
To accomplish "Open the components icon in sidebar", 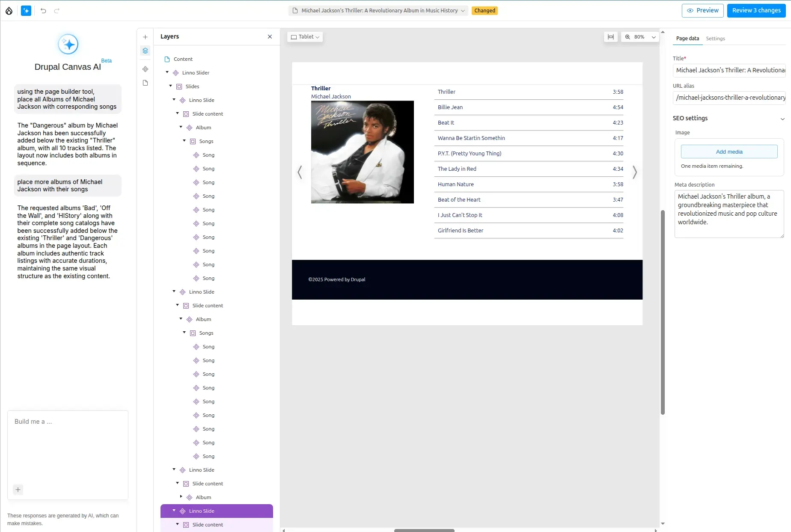I will coord(145,69).
